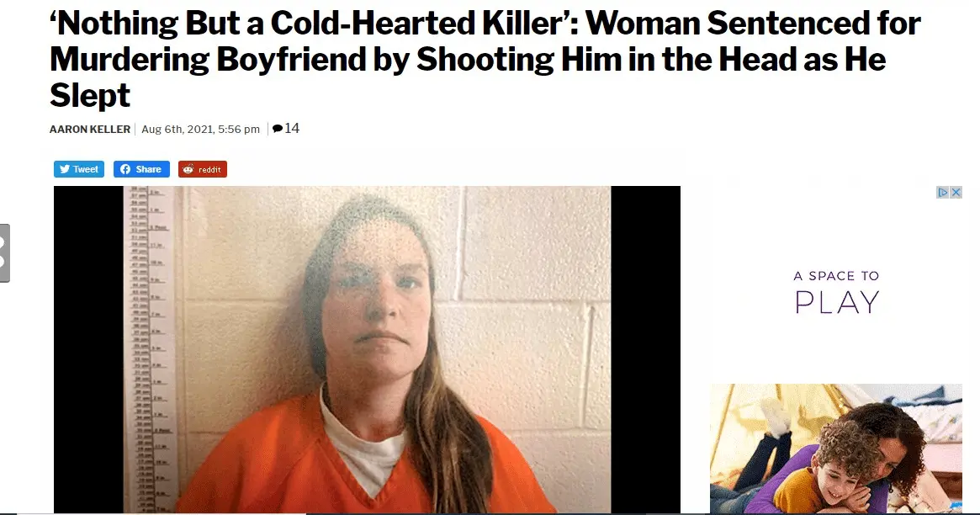This screenshot has height=515, width=980.
Task: Click the 'A SPACE TO PLAY' ad text
Action: click(x=836, y=292)
